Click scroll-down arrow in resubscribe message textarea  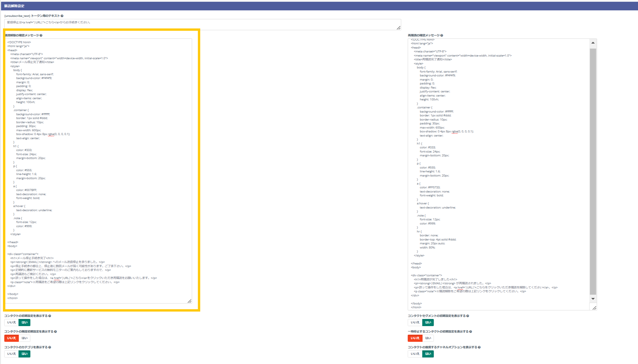click(593, 299)
